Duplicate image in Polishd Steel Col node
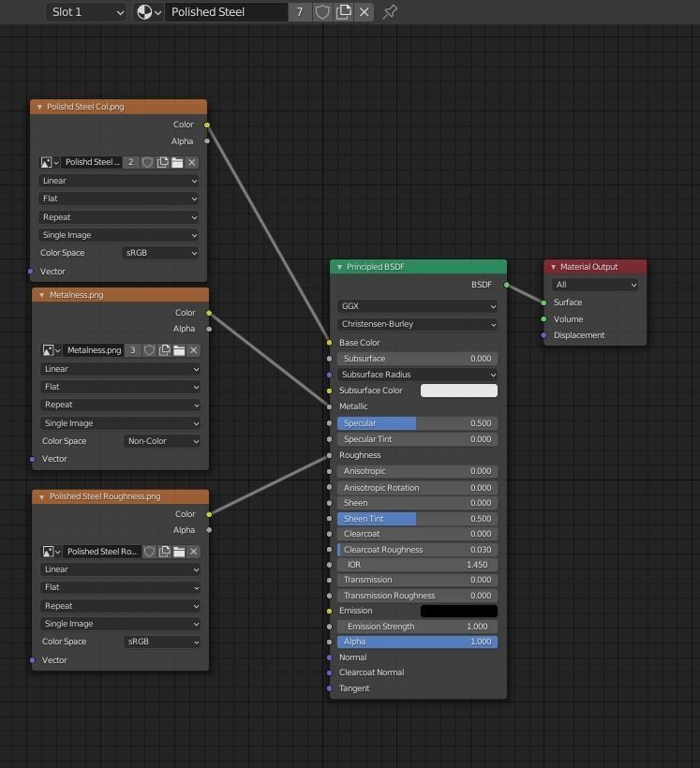The height and width of the screenshot is (768, 700). 162,162
